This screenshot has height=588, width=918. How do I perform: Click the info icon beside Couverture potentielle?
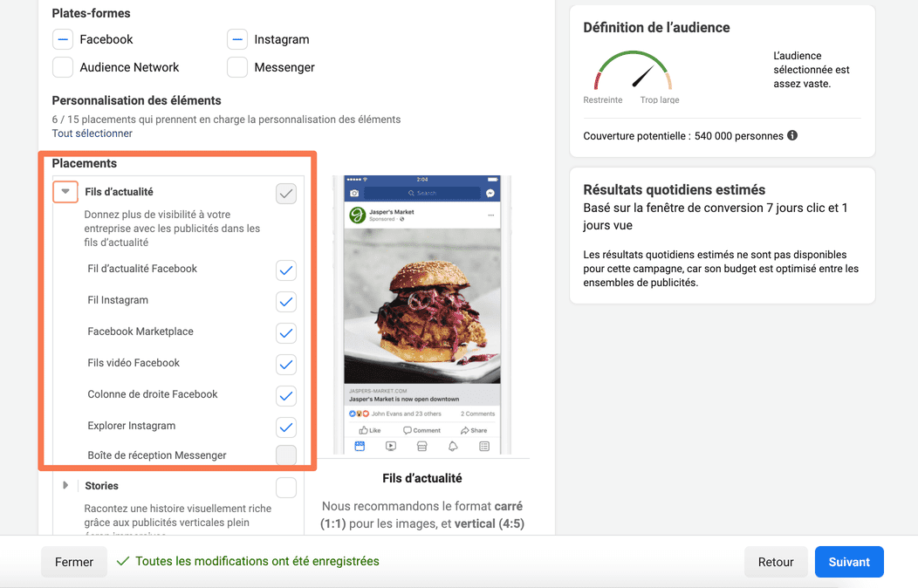coord(792,136)
